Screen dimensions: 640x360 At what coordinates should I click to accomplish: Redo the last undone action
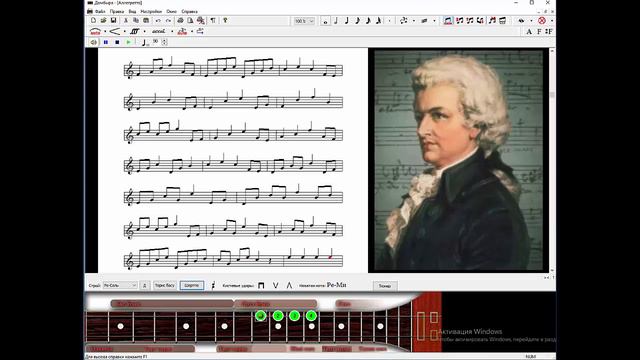pos(168,20)
